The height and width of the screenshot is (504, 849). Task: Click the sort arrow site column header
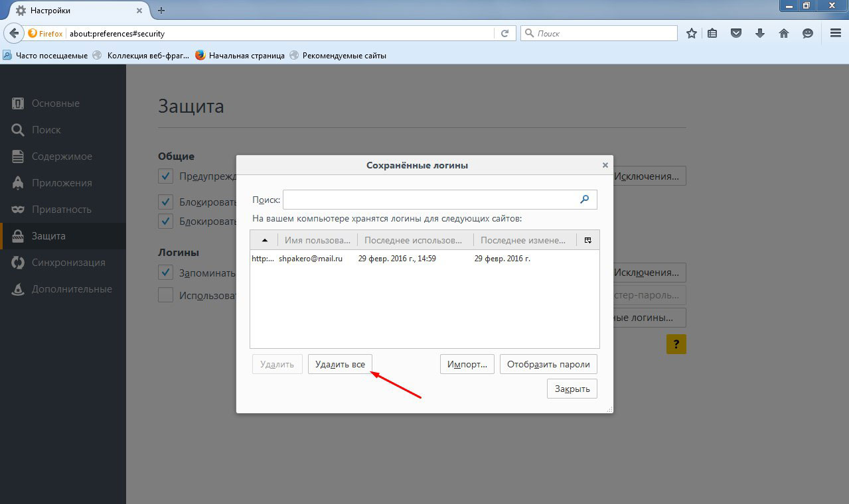coord(264,240)
